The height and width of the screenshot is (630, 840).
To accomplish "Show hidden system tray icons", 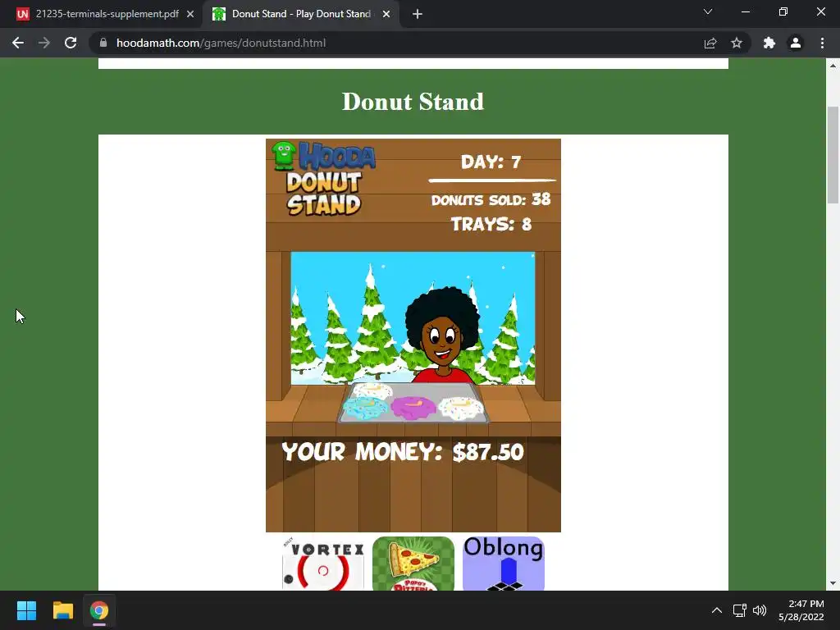I will click(x=717, y=610).
